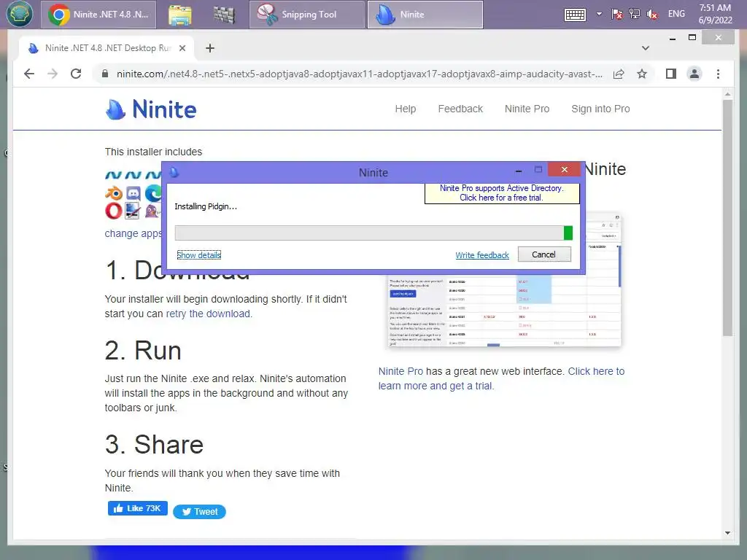Click Write feedback link in installer

coord(482,255)
